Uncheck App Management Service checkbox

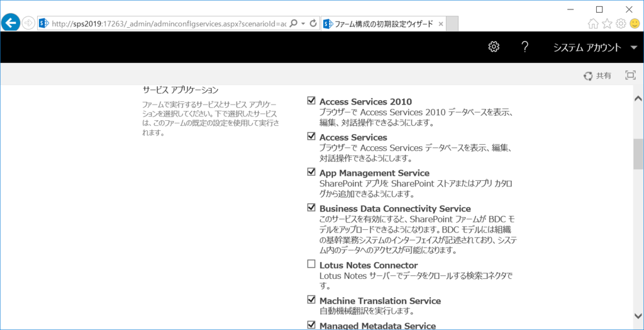[311, 172]
